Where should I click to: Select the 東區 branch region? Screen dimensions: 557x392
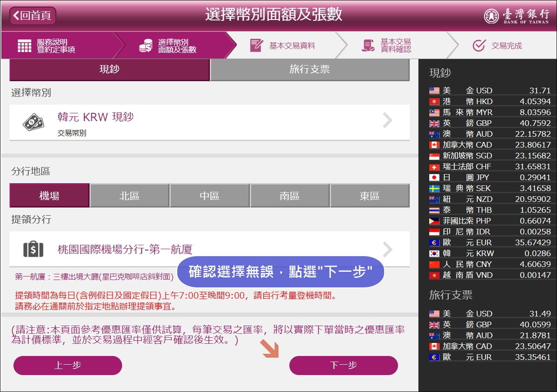tap(370, 196)
